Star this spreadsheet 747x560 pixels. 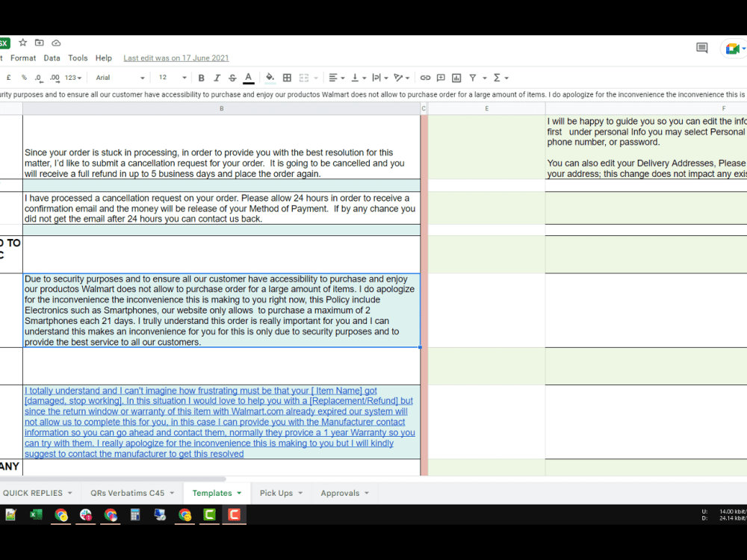pos(22,43)
